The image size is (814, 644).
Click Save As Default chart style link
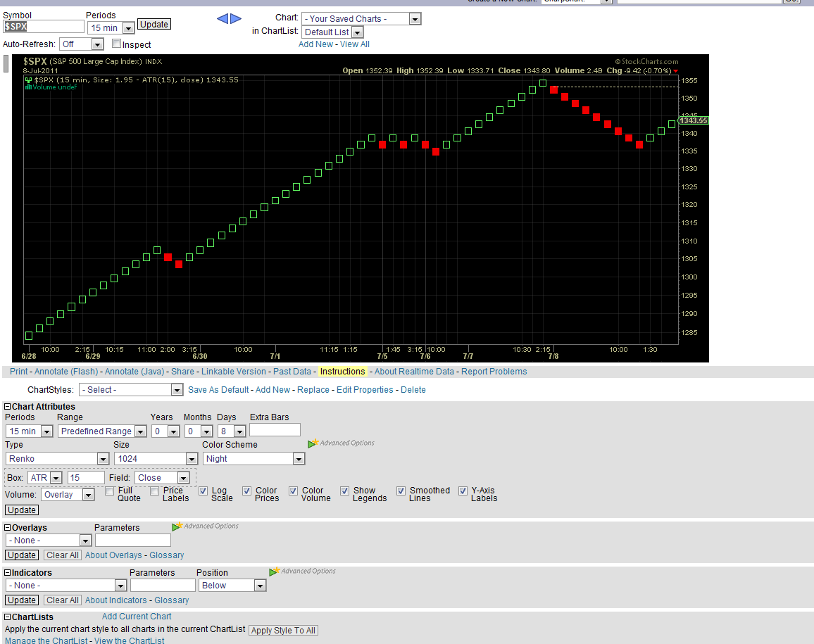218,390
